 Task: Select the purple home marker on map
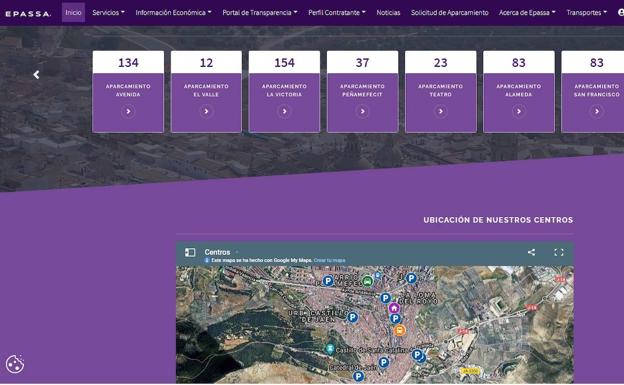pos(394,308)
